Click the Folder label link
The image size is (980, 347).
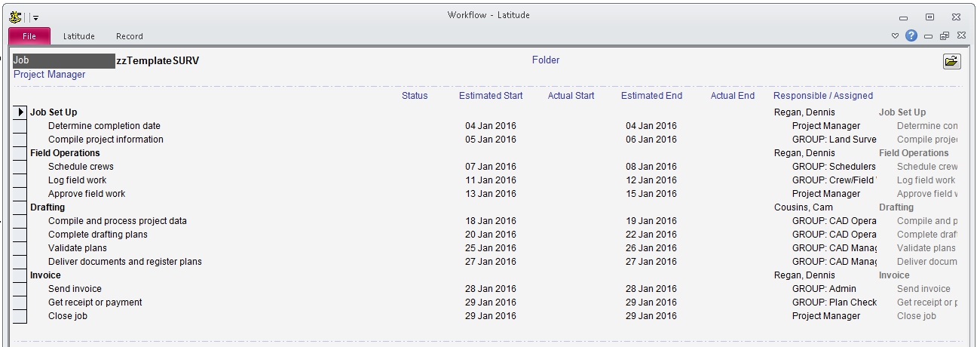pyautogui.click(x=546, y=60)
